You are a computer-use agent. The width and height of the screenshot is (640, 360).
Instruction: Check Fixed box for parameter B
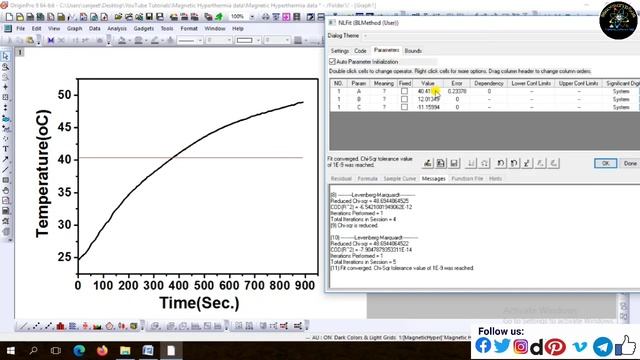(404, 99)
